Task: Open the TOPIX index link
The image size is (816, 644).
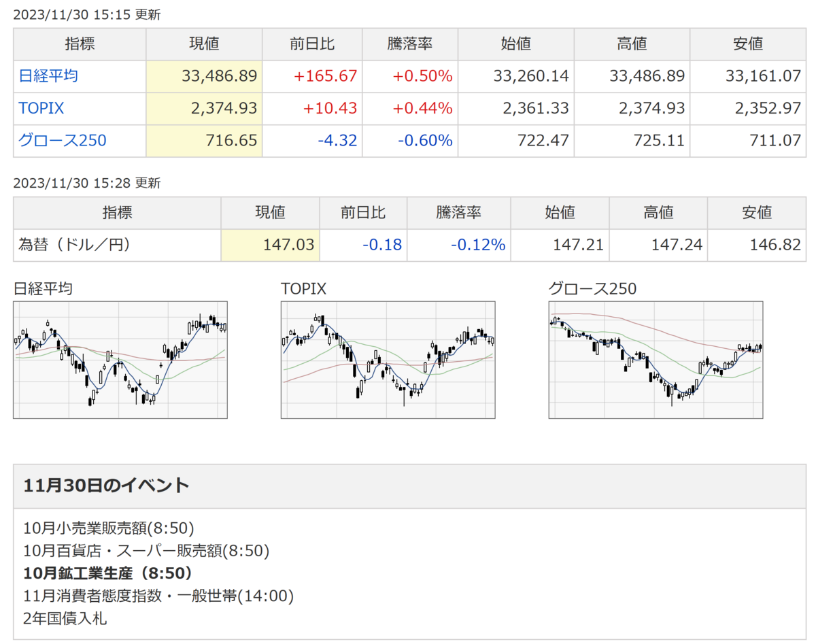Action: point(41,108)
